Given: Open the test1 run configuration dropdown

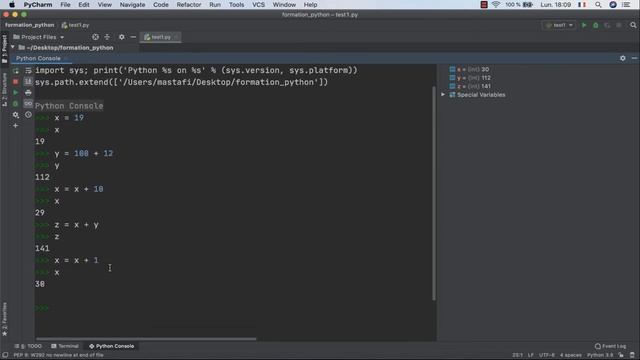Looking at the screenshot, I should 559,25.
